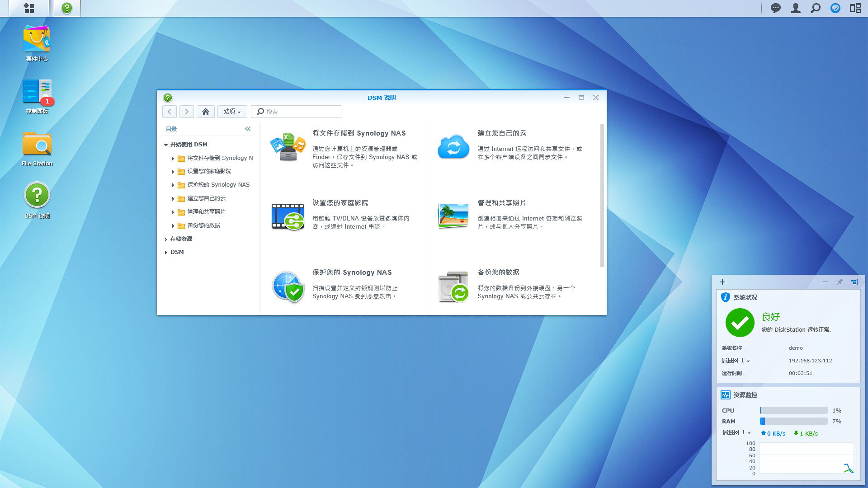
Task: Pin the system widget panel
Action: tap(840, 282)
